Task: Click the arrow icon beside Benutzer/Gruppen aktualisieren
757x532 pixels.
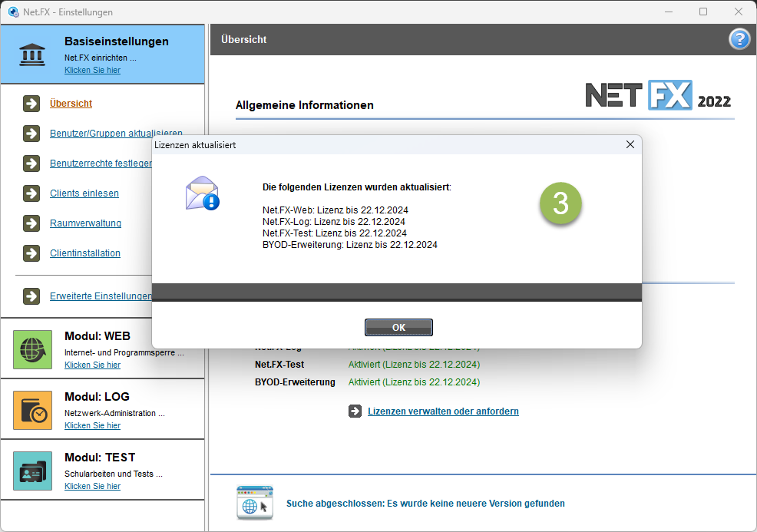Action: (x=31, y=134)
